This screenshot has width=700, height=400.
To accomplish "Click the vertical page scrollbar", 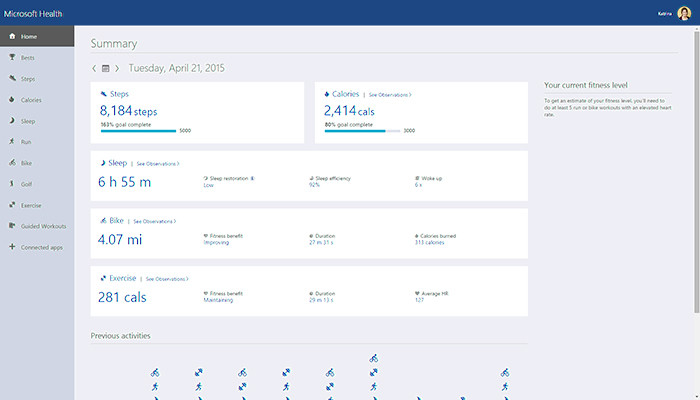I will [696, 170].
